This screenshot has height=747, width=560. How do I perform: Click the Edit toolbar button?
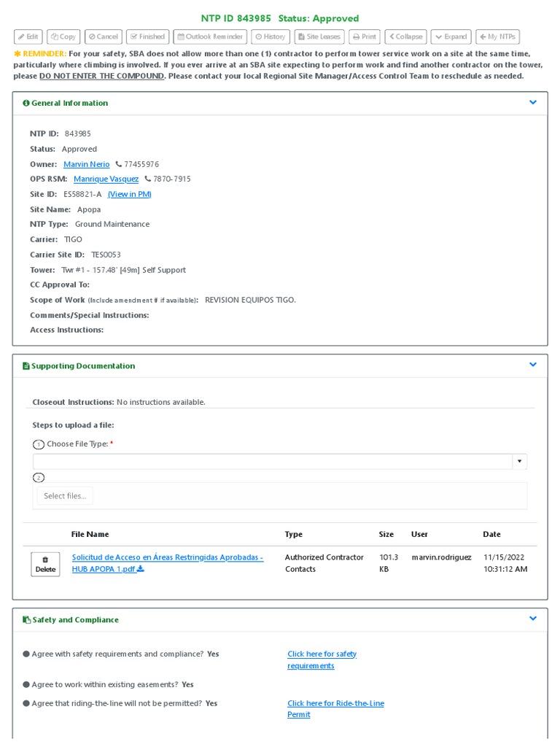29,36
